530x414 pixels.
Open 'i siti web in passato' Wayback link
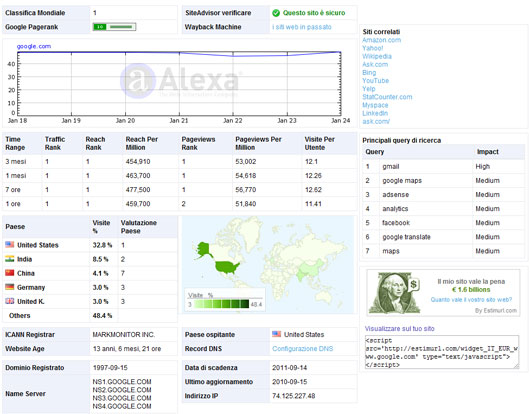click(x=302, y=27)
